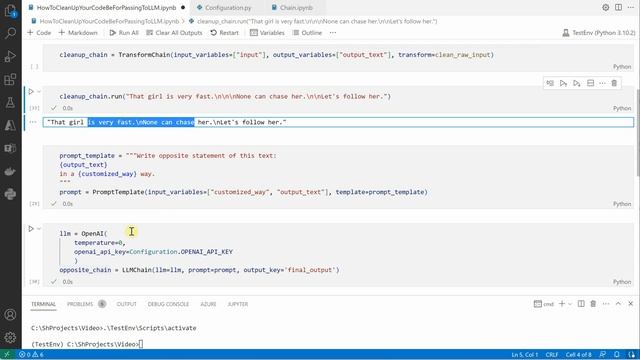Add a new terminal with plus button
This screenshot has height=360, width=640.
[x=562, y=304]
